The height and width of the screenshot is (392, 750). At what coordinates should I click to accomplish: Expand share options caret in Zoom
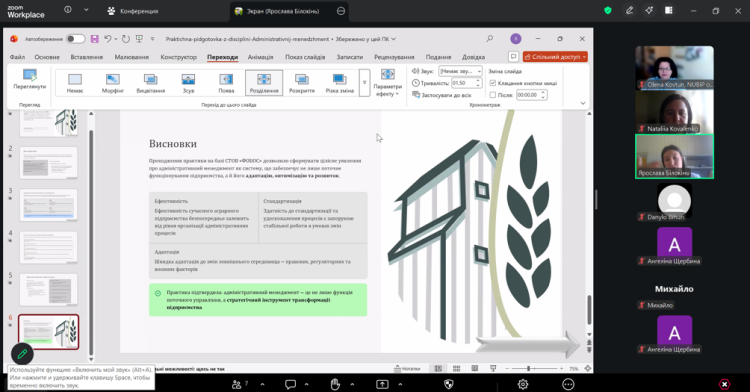click(400, 384)
